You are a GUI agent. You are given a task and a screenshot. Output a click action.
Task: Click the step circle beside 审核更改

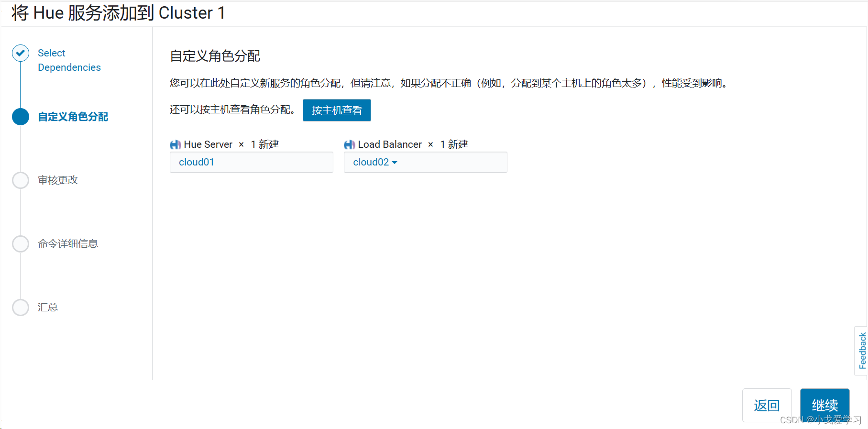click(x=21, y=180)
